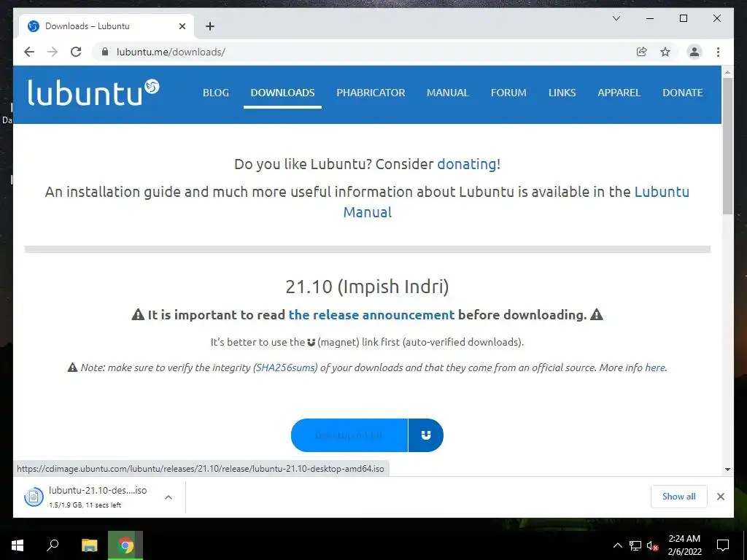Share this page using the share icon

point(642,52)
